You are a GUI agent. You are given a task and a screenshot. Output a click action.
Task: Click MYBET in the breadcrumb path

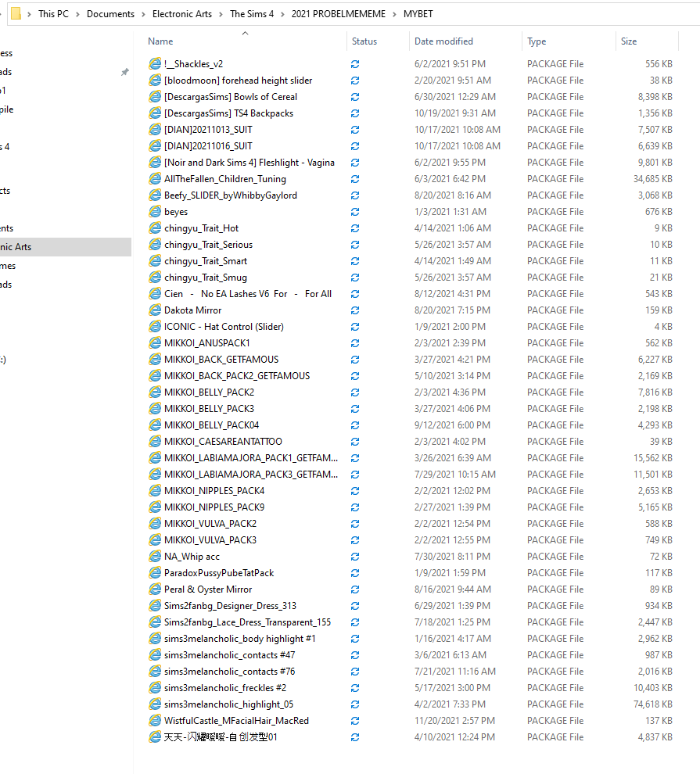[418, 14]
